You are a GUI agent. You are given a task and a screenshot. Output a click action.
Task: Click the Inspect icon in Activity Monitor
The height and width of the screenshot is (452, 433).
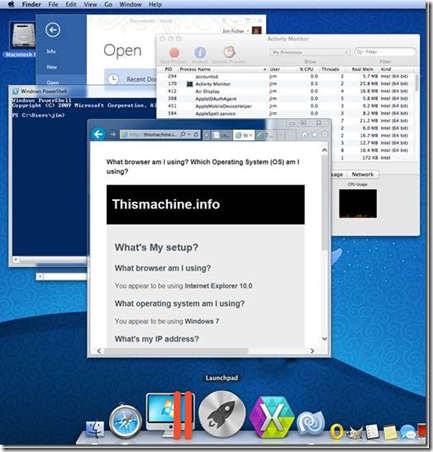(x=200, y=53)
